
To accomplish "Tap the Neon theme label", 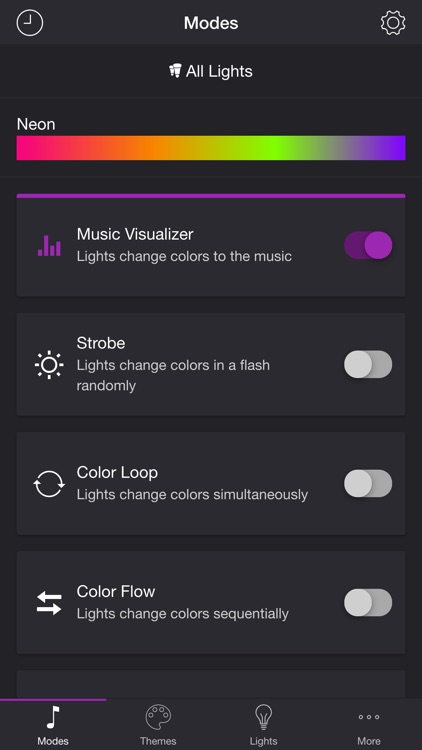I will [x=36, y=124].
